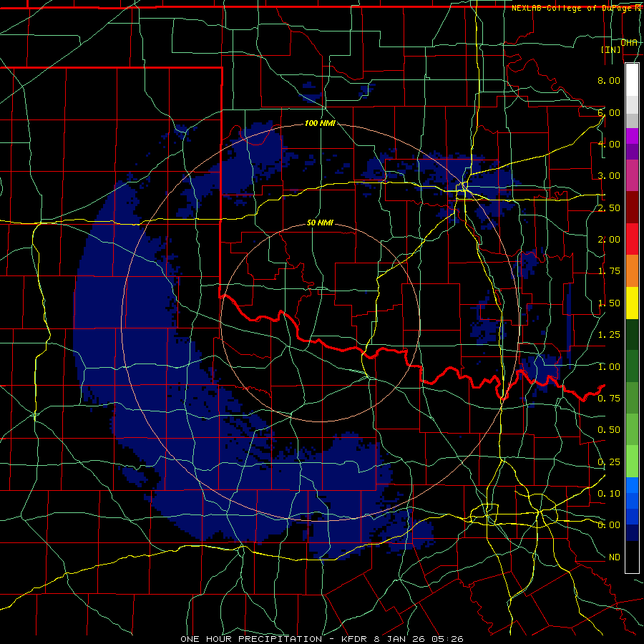Viewport: 644px width, 644px height.
Task: Click the 6.00 legend value
Action: pyautogui.click(x=609, y=112)
